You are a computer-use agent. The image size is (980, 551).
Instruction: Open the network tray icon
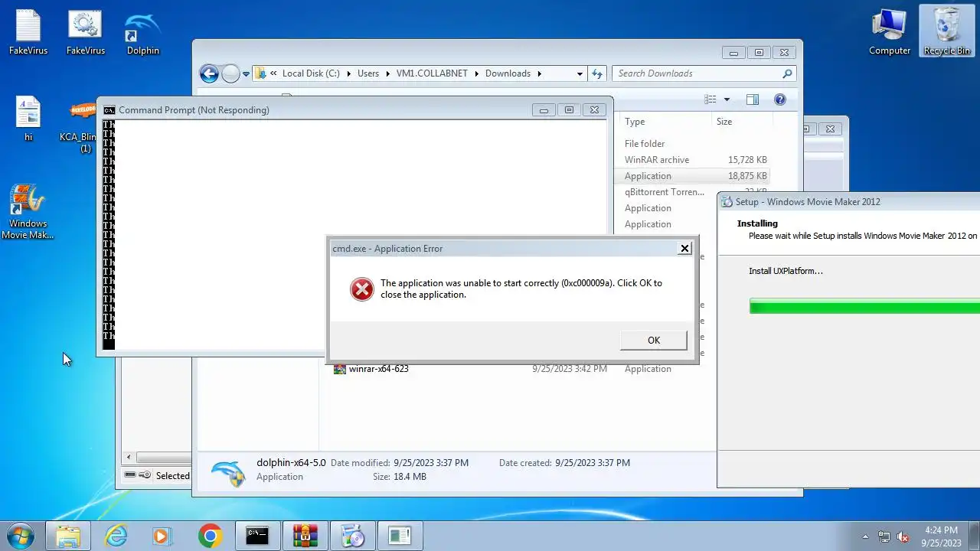coord(884,536)
